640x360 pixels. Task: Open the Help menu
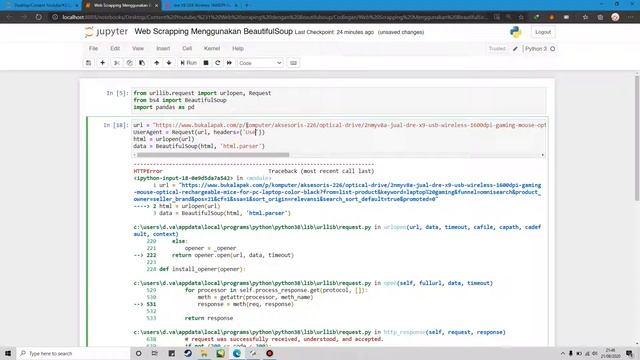238,49
